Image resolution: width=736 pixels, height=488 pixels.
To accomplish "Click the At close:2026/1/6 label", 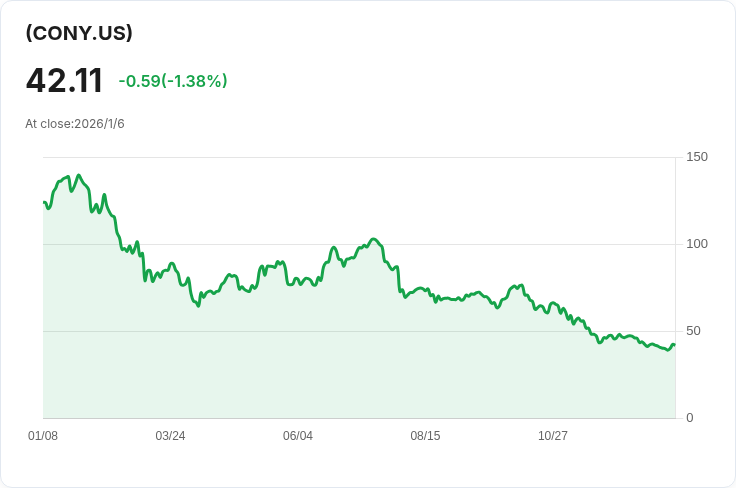I will tap(75, 124).
